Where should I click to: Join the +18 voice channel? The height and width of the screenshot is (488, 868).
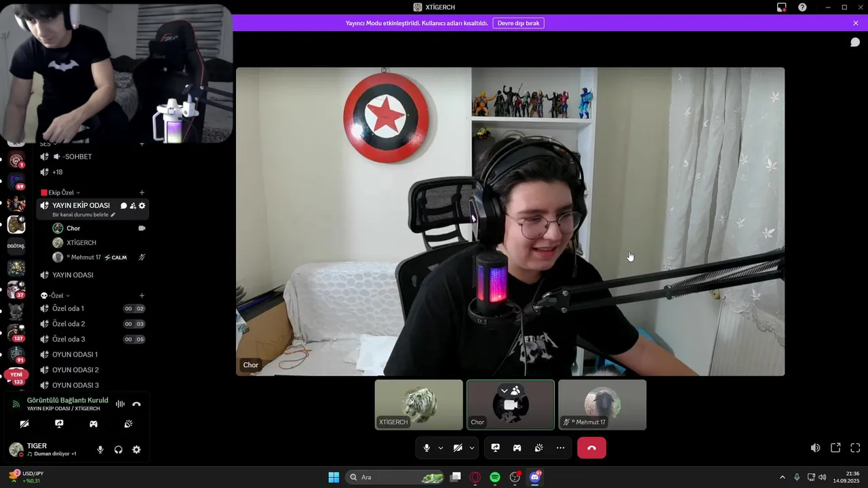(x=92, y=172)
